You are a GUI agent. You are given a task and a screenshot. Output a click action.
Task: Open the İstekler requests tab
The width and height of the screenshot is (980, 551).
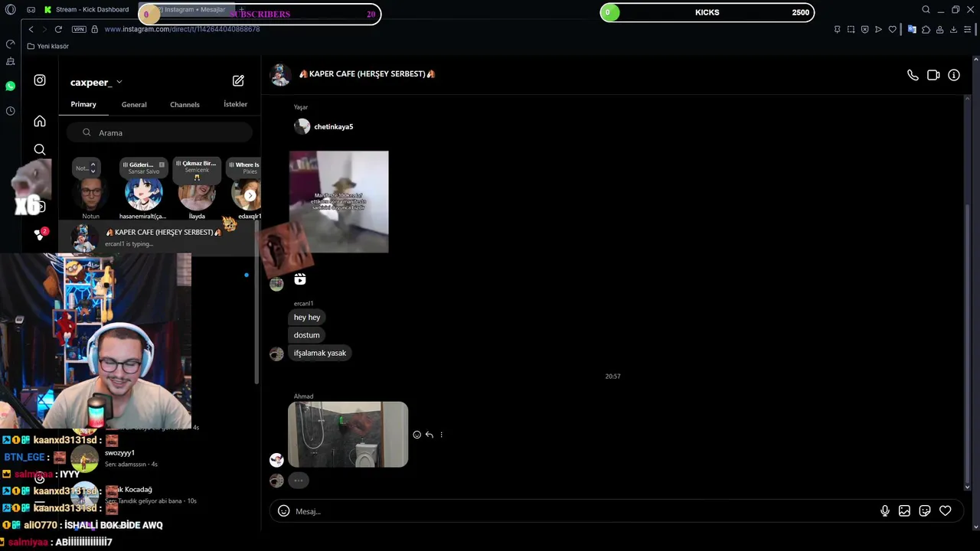(235, 104)
